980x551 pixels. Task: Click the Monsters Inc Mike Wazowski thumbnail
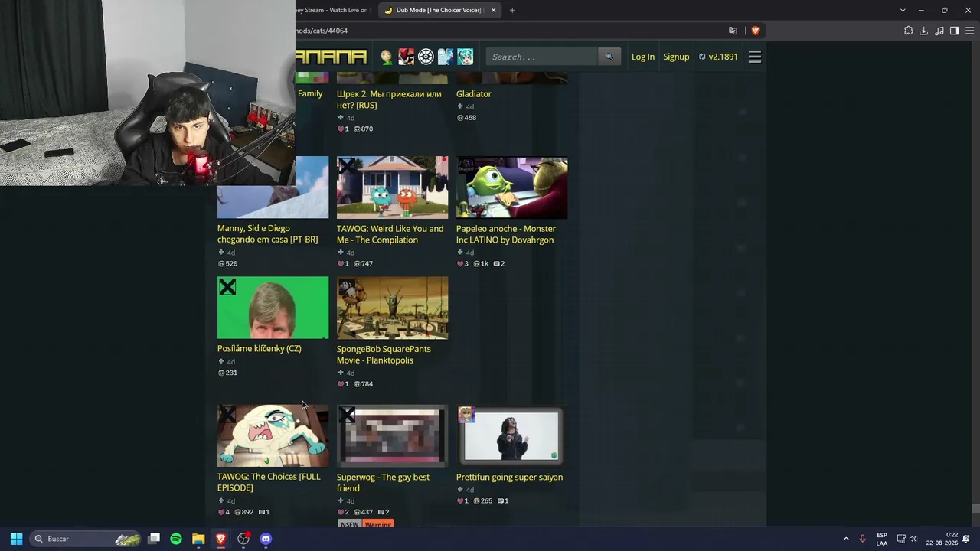pyautogui.click(x=512, y=187)
